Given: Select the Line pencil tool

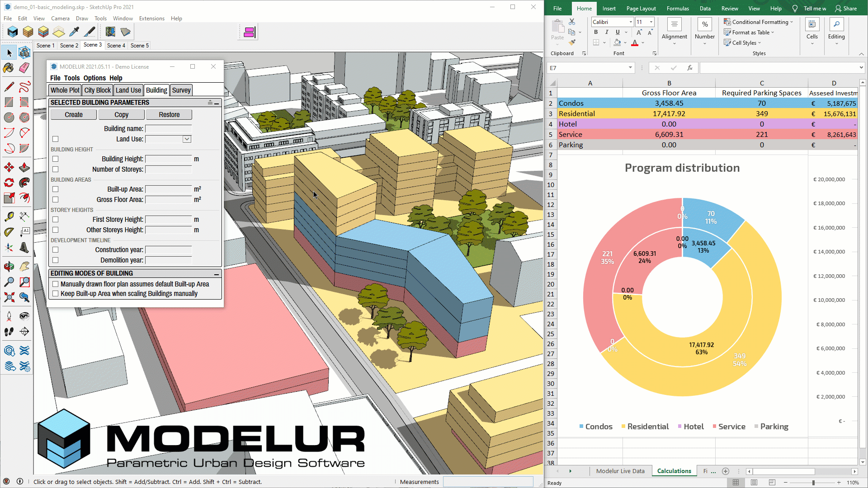Looking at the screenshot, I should [9, 86].
